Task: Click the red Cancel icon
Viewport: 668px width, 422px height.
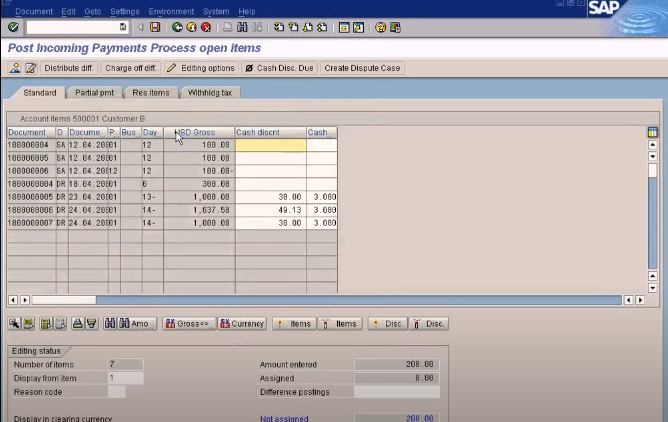Action: click(x=206, y=27)
